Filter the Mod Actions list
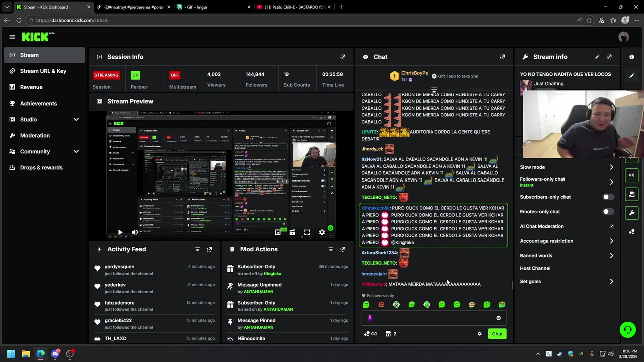This screenshot has width=644, height=362. [x=331, y=249]
